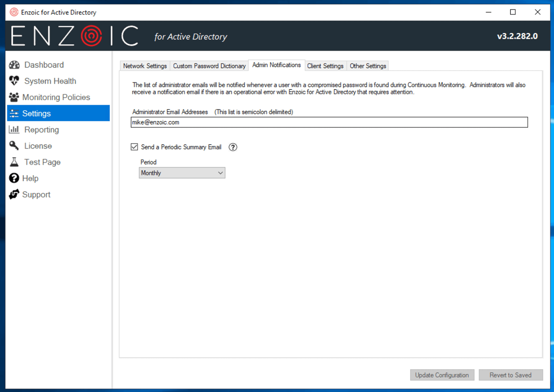The width and height of the screenshot is (554, 392).
Task: Click the 'for Active Directory' header text
Action: 191,37
